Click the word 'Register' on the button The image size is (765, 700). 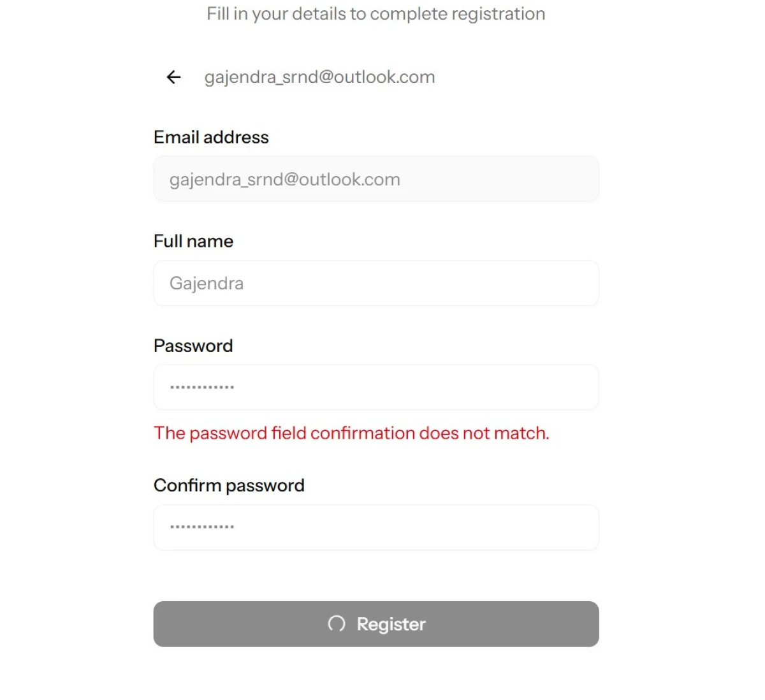point(391,623)
